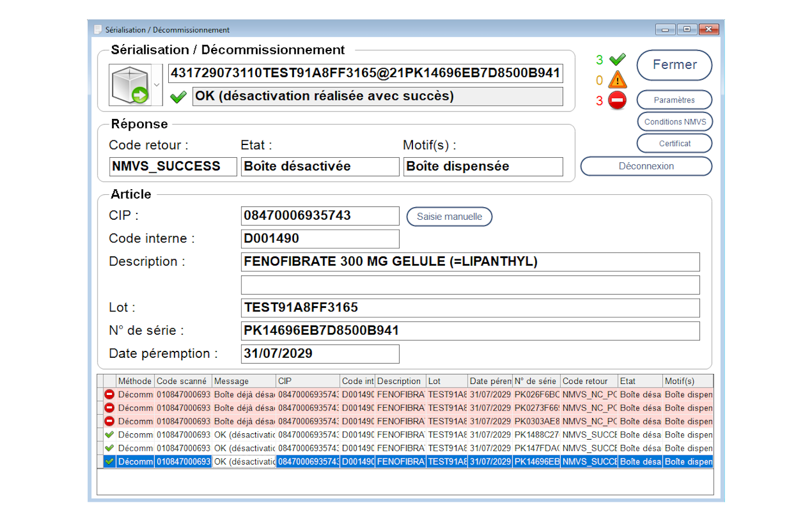
Task: Select the PK1488C27 row's green check icon
Action: [x=109, y=434]
